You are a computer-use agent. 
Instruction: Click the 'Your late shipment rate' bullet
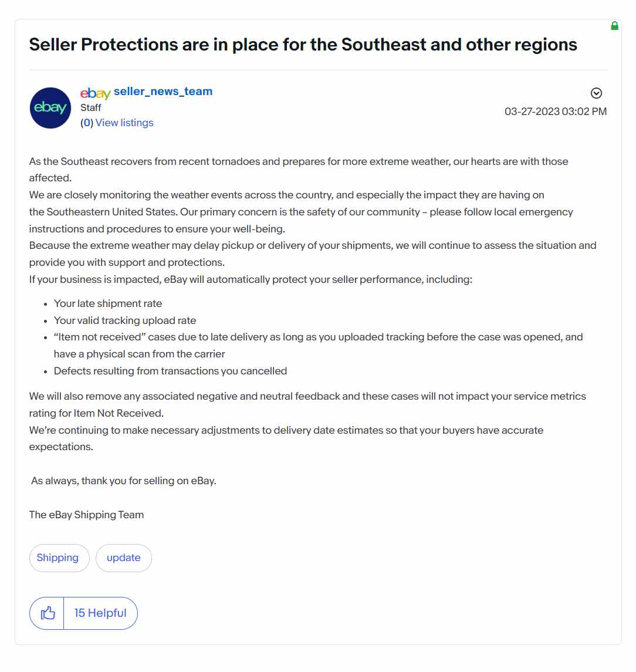[x=108, y=303]
